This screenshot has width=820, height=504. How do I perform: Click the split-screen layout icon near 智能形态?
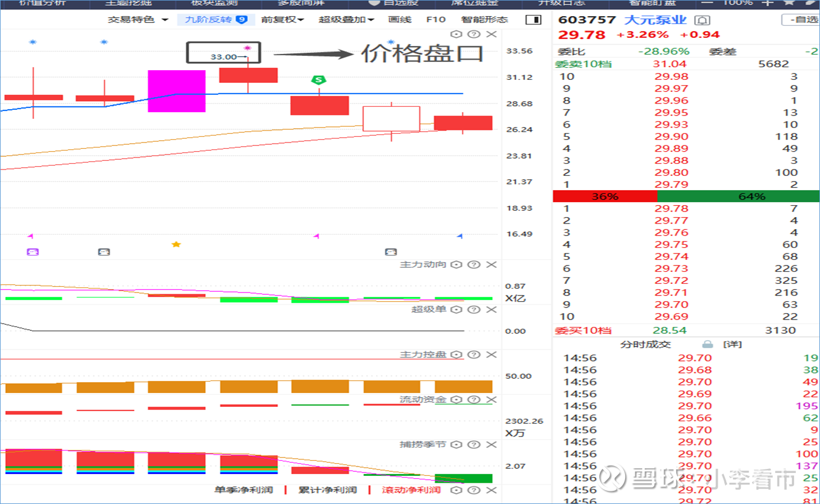point(534,19)
